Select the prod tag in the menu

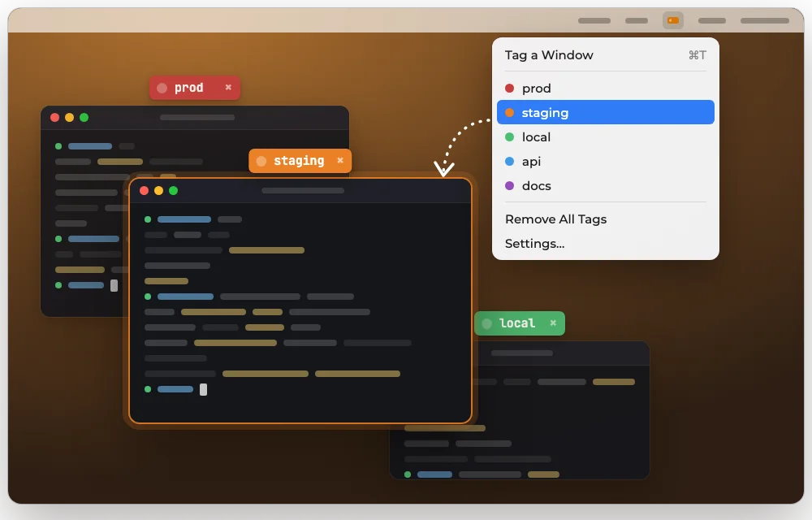[x=606, y=88]
